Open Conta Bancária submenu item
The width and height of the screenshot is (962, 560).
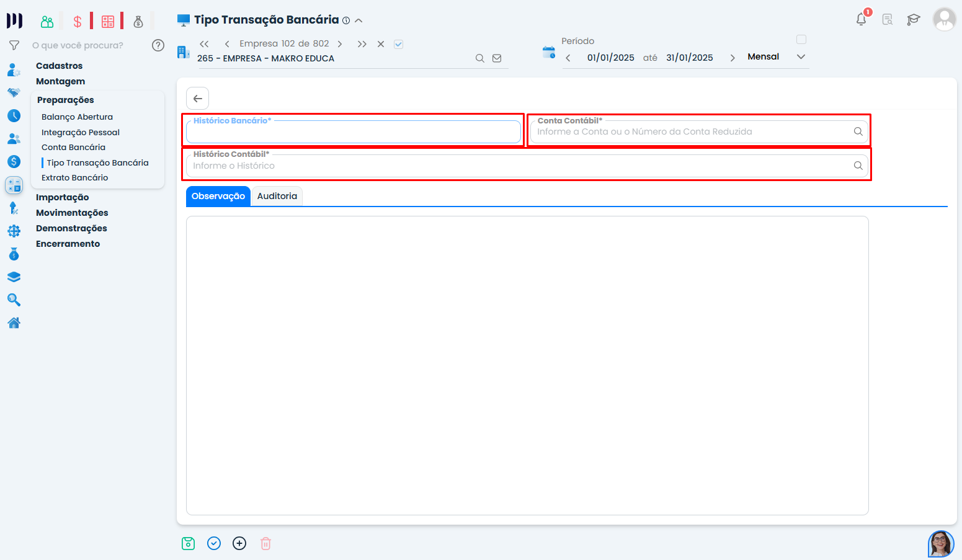(74, 147)
